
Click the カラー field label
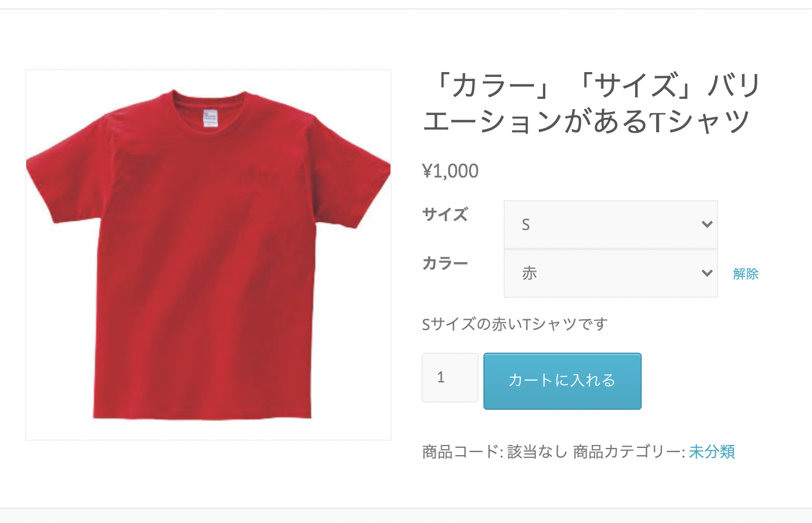point(445,263)
